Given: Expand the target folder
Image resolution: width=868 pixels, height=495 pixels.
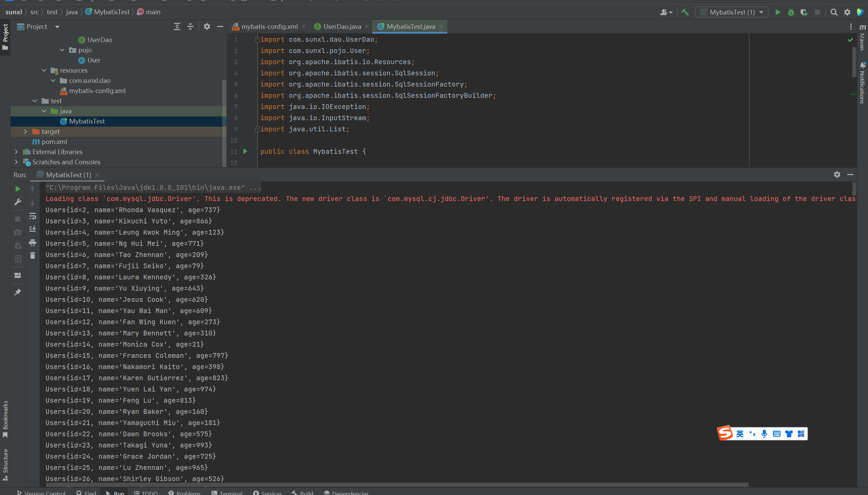Looking at the screenshot, I should pyautogui.click(x=25, y=131).
